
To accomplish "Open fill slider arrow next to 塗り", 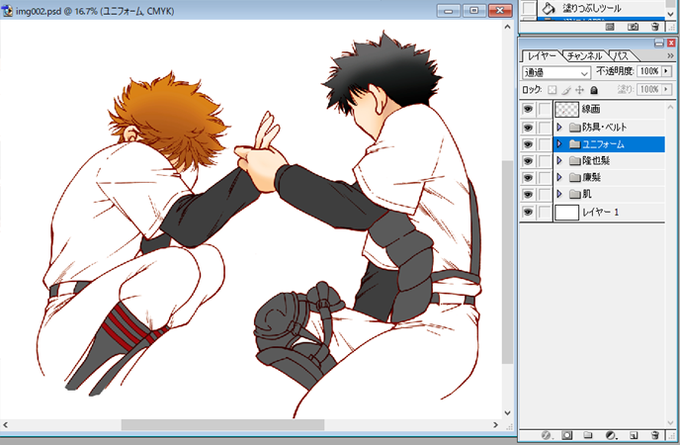I will pos(667,89).
